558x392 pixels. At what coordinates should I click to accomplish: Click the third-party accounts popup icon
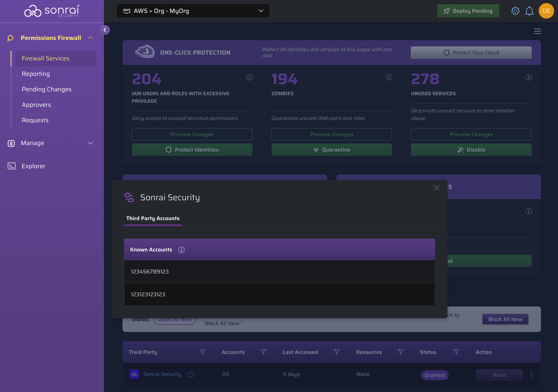[129, 197]
